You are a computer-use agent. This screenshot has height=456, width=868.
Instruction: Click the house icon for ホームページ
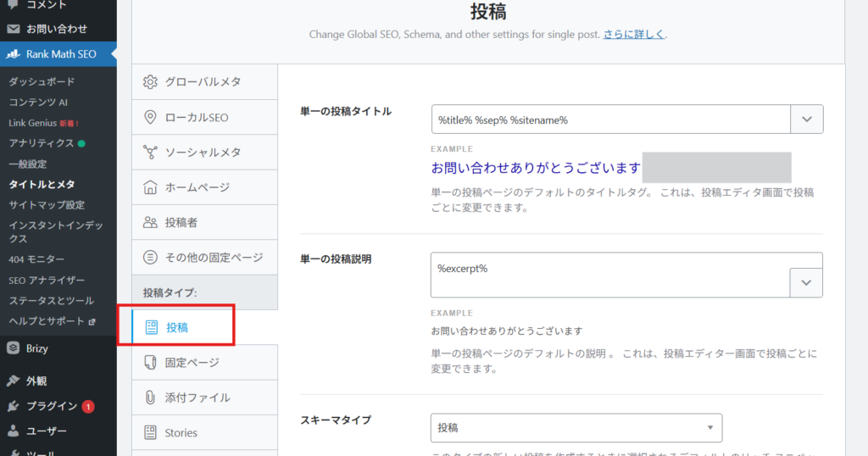151,187
